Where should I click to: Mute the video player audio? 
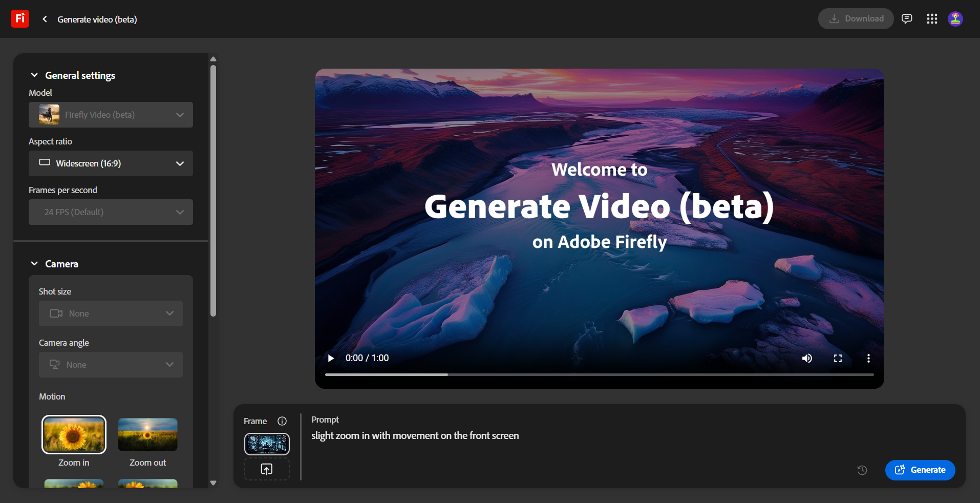[x=807, y=358]
